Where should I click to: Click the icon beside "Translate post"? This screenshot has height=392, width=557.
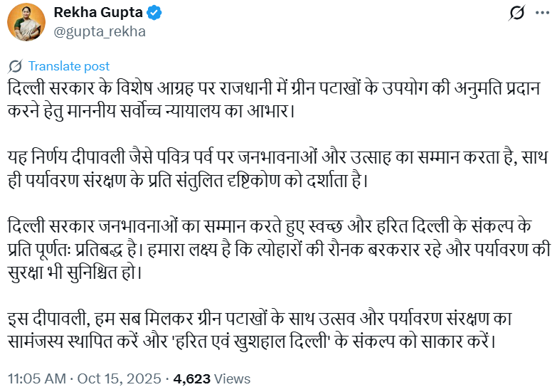click(15, 66)
